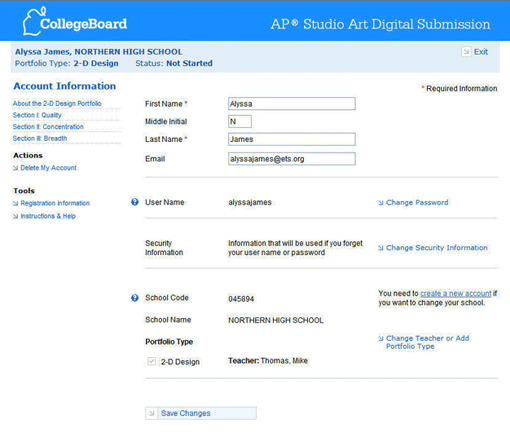
Task: Open Instructions & Help
Action: coord(48,216)
